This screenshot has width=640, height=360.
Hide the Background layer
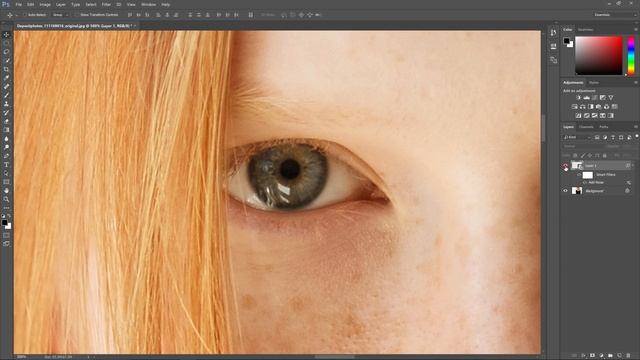tap(565, 191)
